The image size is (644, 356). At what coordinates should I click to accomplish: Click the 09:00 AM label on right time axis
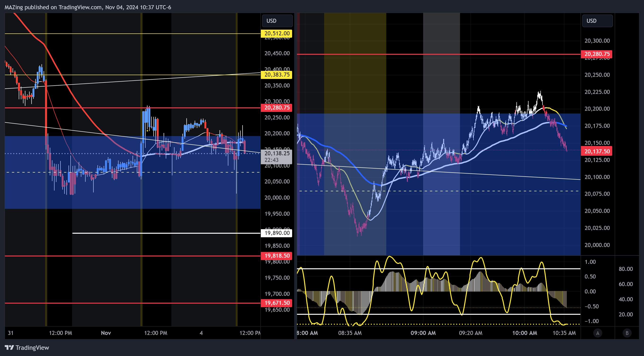[423, 333]
